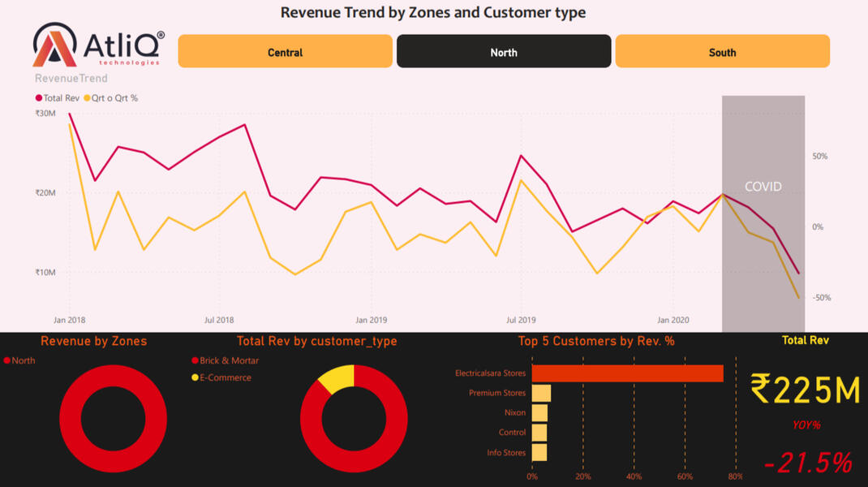Select the Premium Stores bar
This screenshot has width=868, height=487.
[x=540, y=393]
